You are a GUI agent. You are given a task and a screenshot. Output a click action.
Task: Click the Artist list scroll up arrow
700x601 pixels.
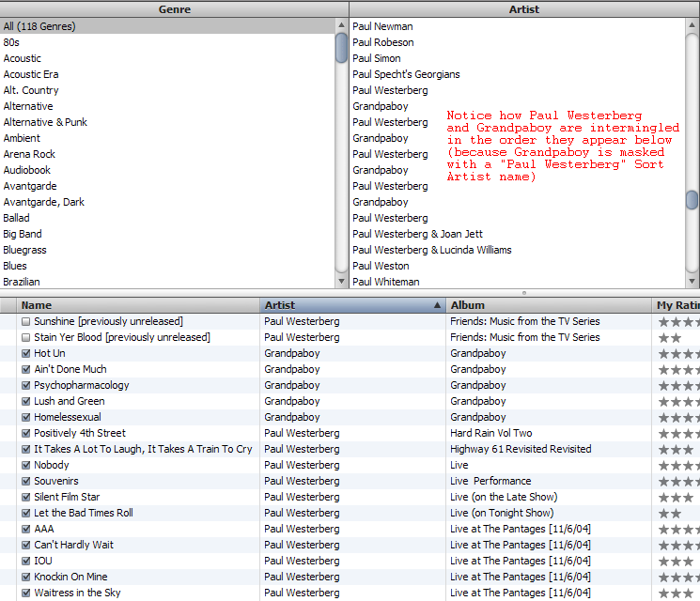point(692,25)
